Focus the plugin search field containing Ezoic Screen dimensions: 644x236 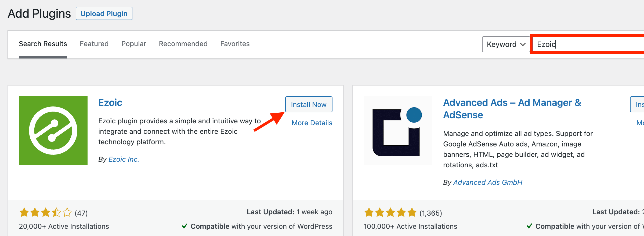588,44
